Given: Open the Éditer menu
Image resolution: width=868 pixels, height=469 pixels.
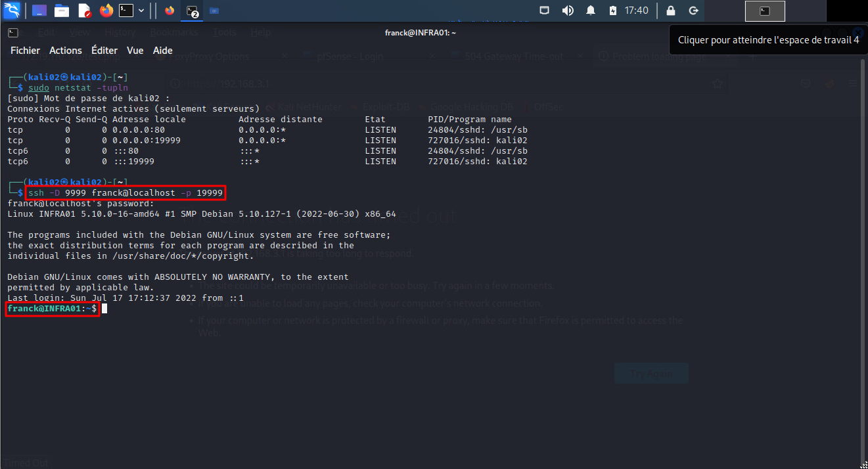Looking at the screenshot, I should (104, 51).
